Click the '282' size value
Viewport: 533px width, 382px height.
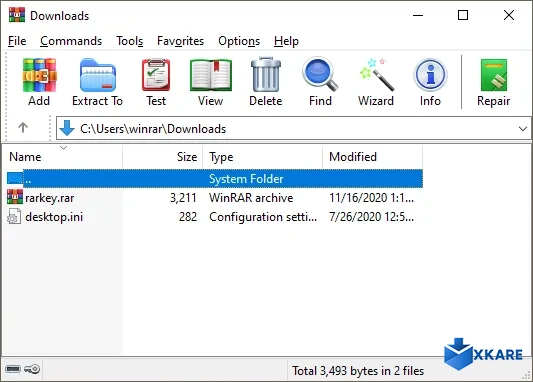(x=188, y=217)
